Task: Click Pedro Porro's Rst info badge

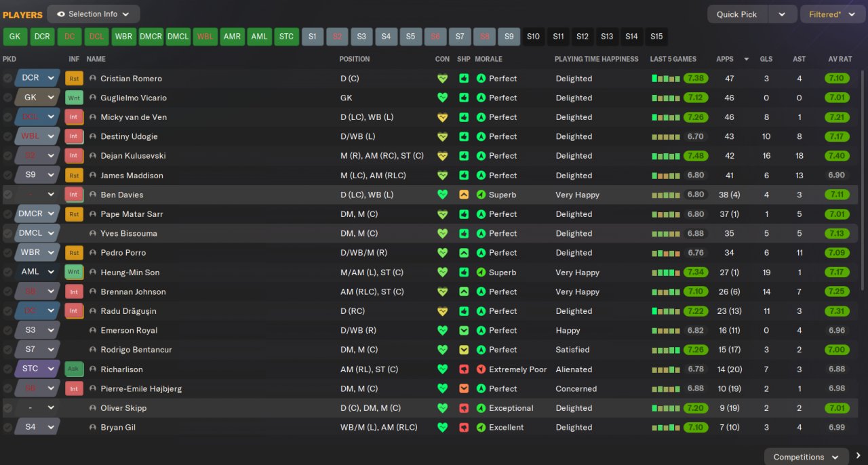Action: click(x=74, y=253)
